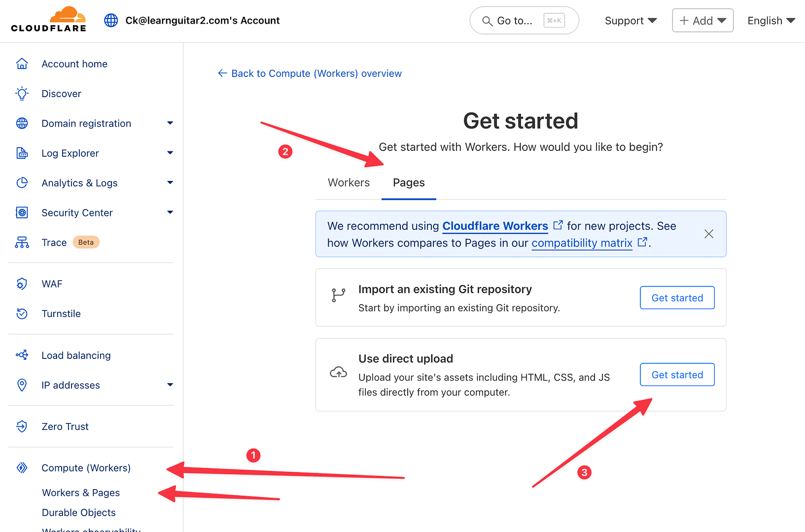Open the English language dropdown
This screenshot has height=532, width=805.
point(770,20)
